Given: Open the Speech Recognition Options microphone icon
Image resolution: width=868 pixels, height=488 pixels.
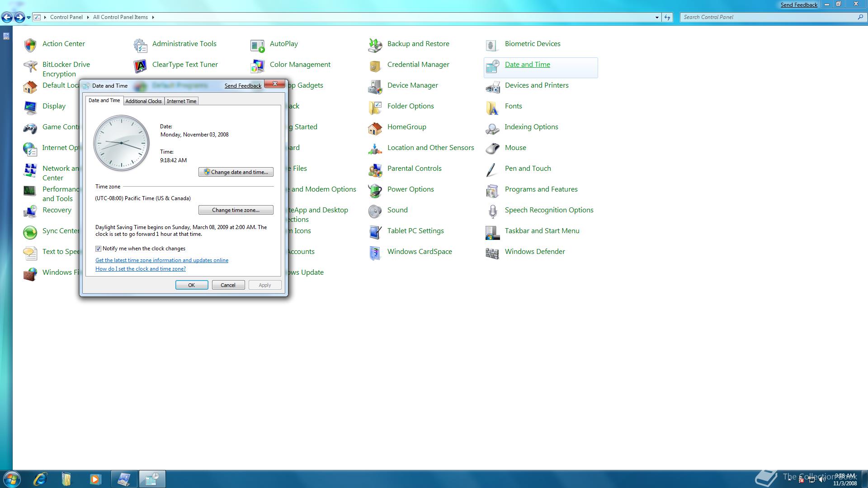Looking at the screenshot, I should point(493,211).
